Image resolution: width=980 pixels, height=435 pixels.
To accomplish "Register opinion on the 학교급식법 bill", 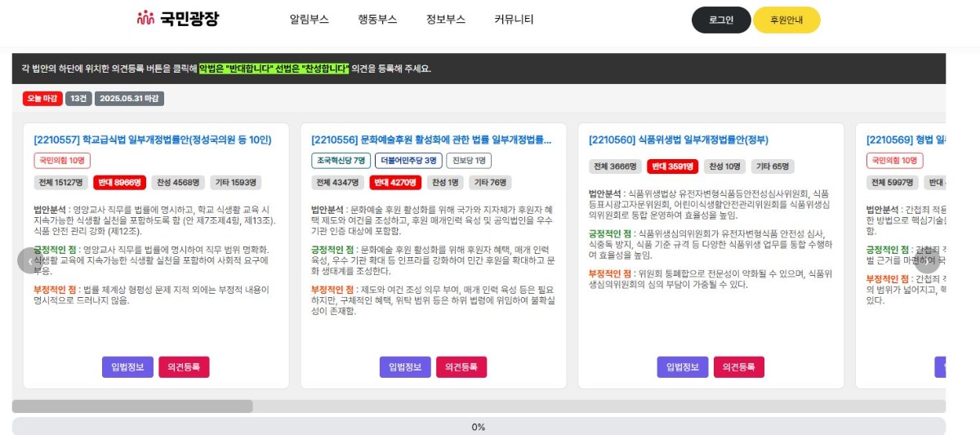I will tap(184, 367).
